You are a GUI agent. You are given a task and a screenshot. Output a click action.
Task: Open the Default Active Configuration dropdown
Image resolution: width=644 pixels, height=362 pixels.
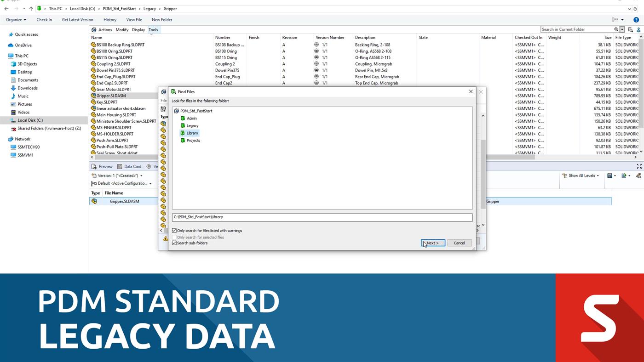pos(121,184)
